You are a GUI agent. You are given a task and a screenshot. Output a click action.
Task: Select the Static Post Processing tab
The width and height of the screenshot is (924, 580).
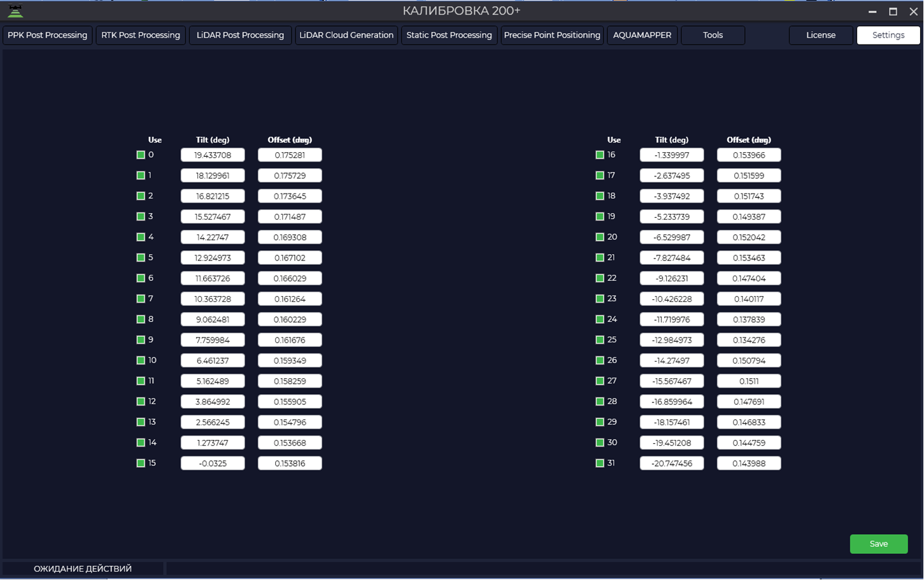pyautogui.click(x=449, y=35)
